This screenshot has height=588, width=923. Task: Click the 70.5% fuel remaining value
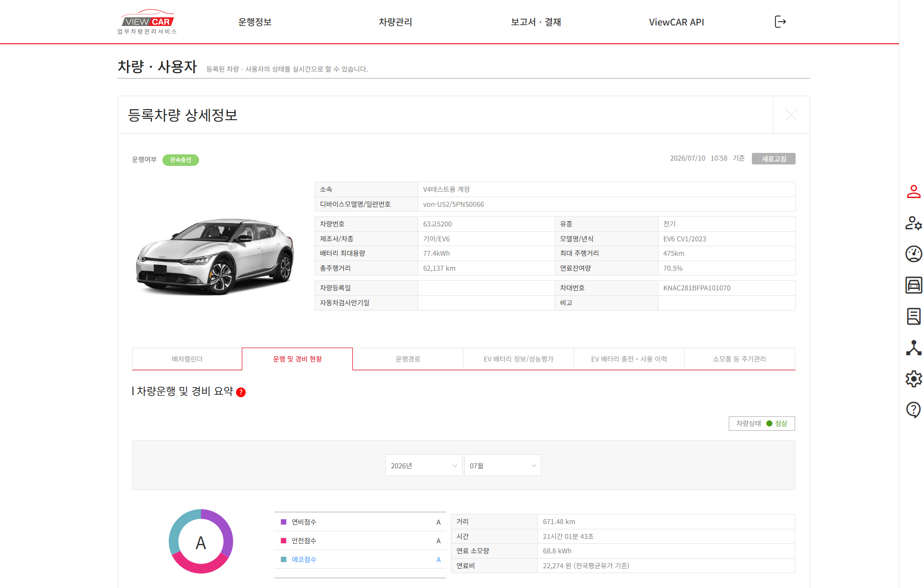(673, 268)
